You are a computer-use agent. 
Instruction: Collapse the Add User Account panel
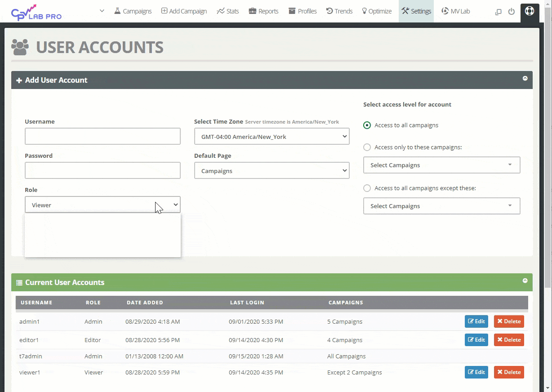[525, 79]
